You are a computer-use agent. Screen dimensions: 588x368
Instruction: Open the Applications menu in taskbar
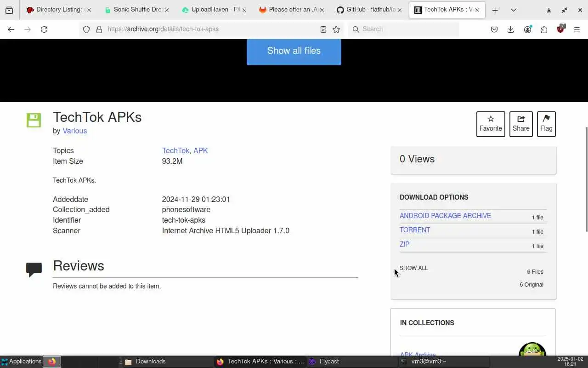coord(22,362)
